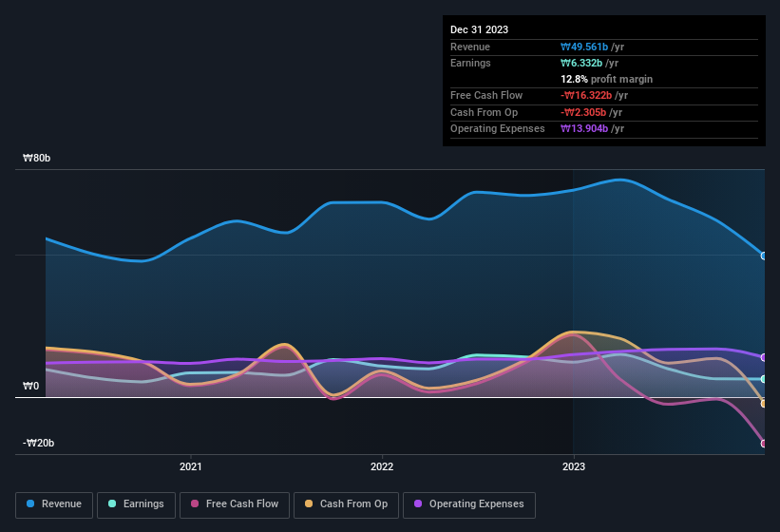
Task: Toggle the Free Cash Flow legend button
Action: [235, 504]
